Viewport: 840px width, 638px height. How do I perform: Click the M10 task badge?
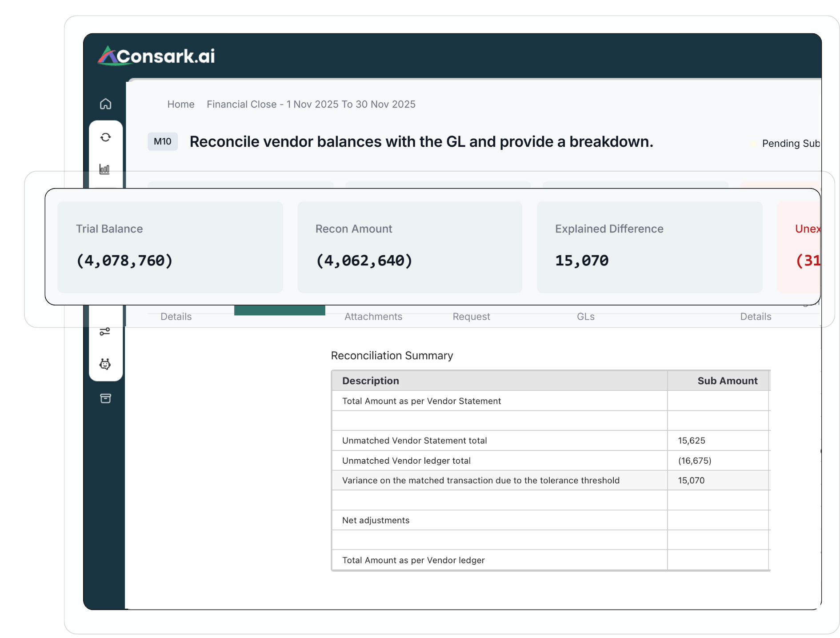click(162, 141)
